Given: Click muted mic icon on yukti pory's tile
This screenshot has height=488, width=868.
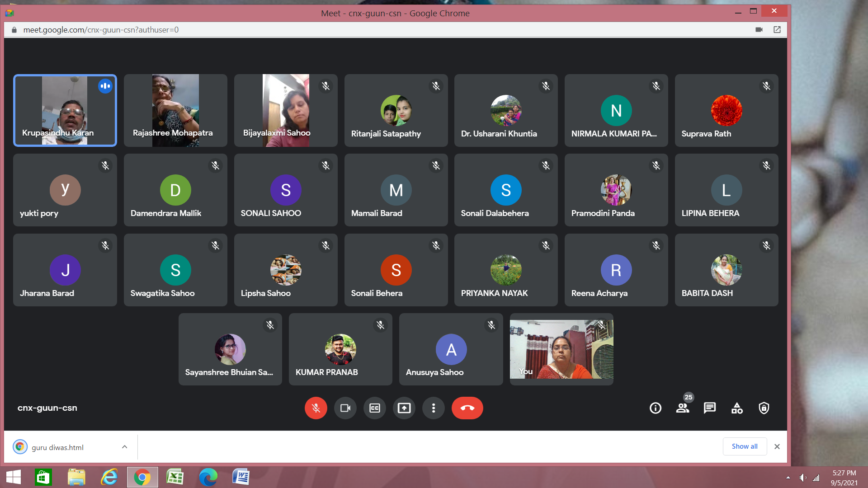Looking at the screenshot, I should point(105,165).
